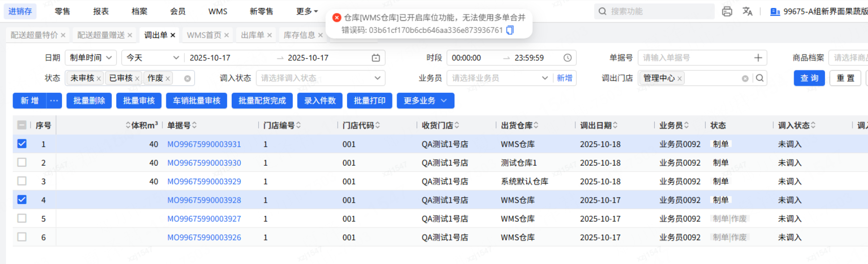This screenshot has height=264, width=868.
Task: Sort by 单据号 column sort icon
Action: point(194,125)
